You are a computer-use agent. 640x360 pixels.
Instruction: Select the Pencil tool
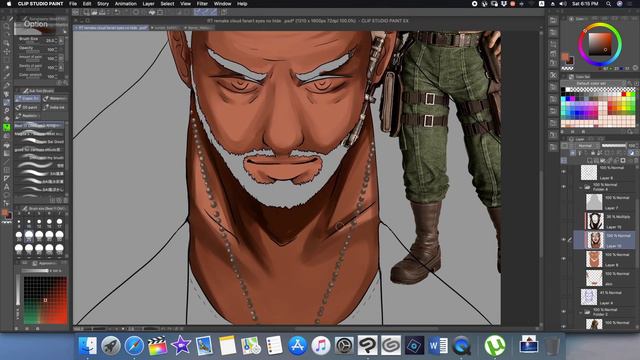click(7, 94)
